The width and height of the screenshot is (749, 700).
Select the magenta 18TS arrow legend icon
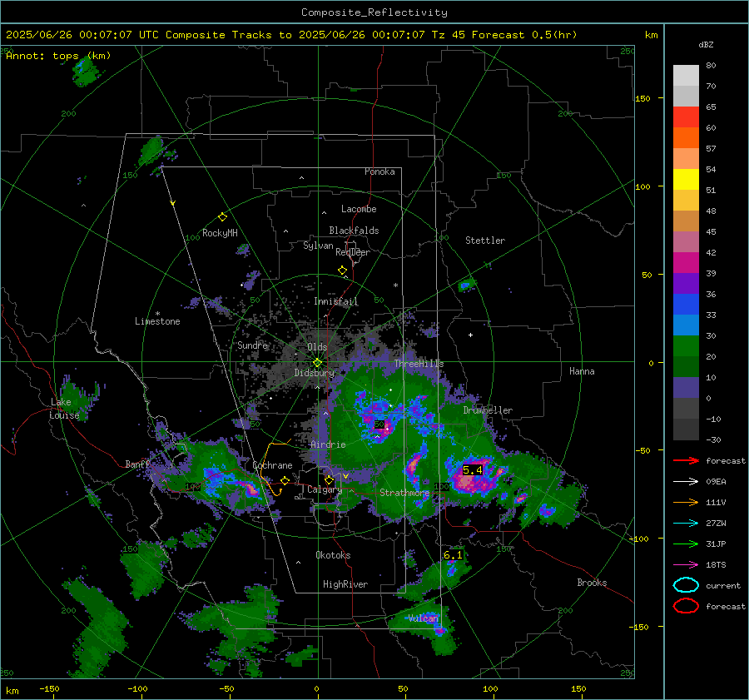click(x=686, y=565)
